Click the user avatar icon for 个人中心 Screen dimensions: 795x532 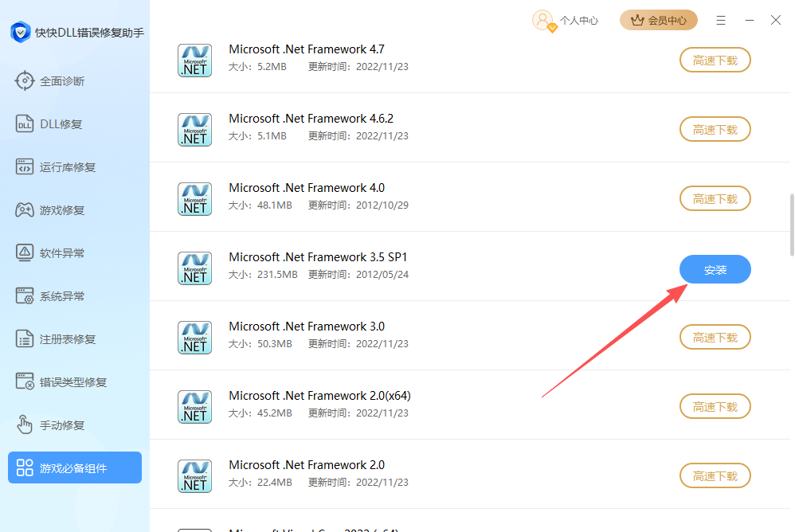543,20
